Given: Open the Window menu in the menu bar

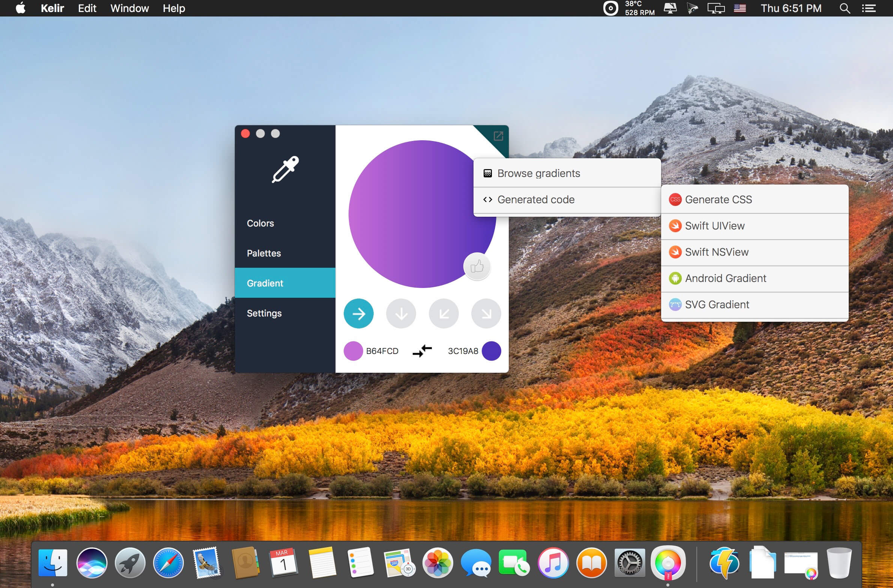Looking at the screenshot, I should 129,8.
